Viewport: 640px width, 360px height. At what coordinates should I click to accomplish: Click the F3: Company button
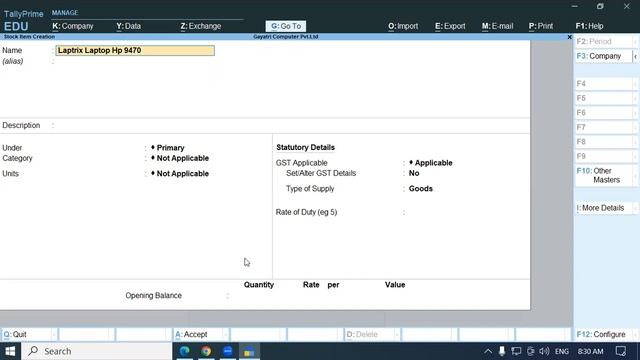coord(603,56)
